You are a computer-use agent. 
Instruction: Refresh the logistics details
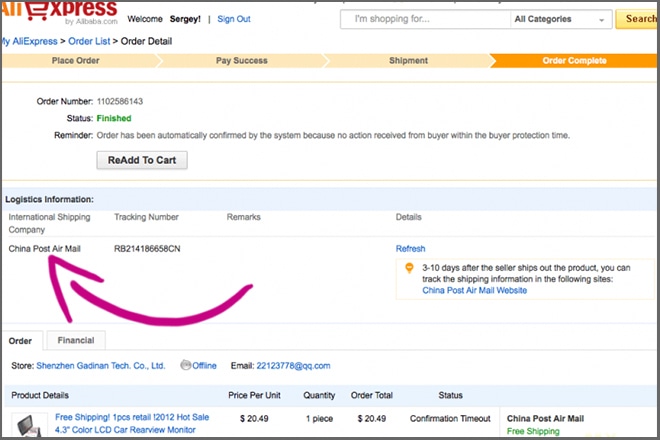coord(410,249)
